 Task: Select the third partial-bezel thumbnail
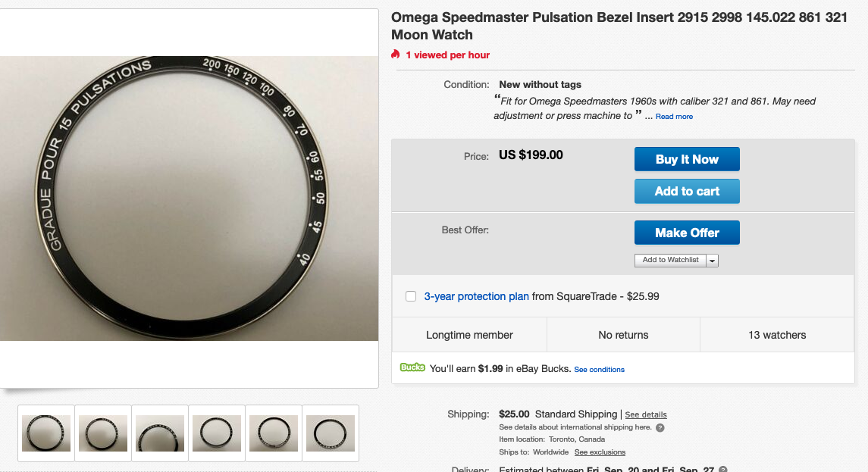[160, 433]
